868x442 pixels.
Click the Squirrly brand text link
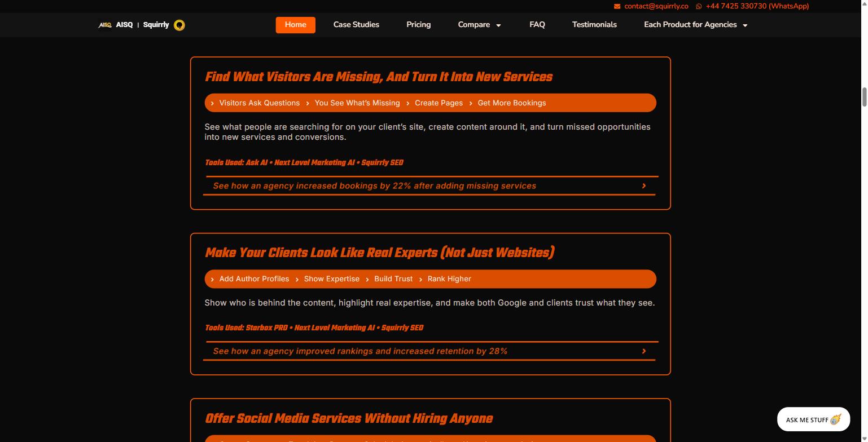156,25
